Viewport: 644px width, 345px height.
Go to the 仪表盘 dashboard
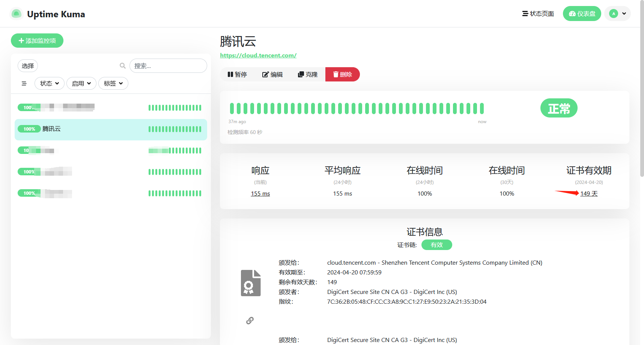point(582,14)
